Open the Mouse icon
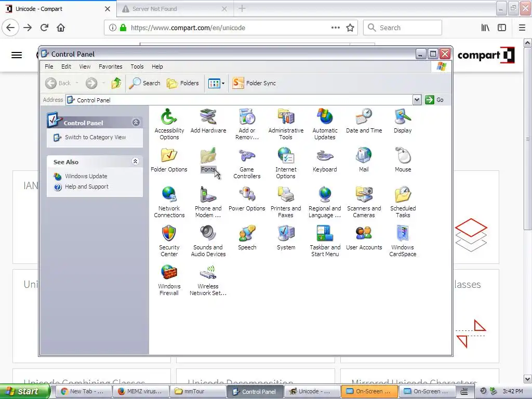Screen dimensions: 532x399 pyautogui.click(x=403, y=160)
